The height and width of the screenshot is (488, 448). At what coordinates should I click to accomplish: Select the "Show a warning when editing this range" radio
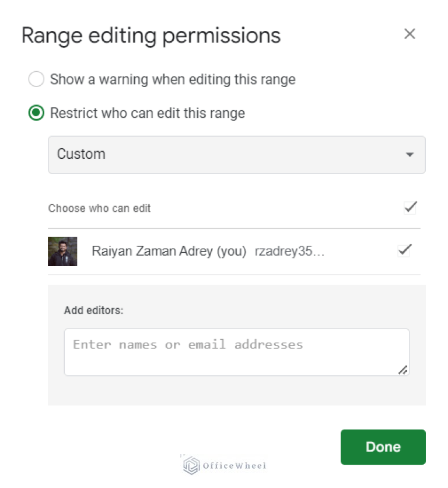tap(36, 79)
